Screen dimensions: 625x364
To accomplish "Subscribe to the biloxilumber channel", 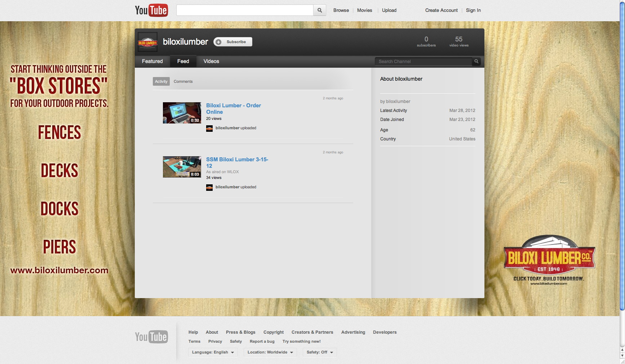I will pyautogui.click(x=233, y=42).
